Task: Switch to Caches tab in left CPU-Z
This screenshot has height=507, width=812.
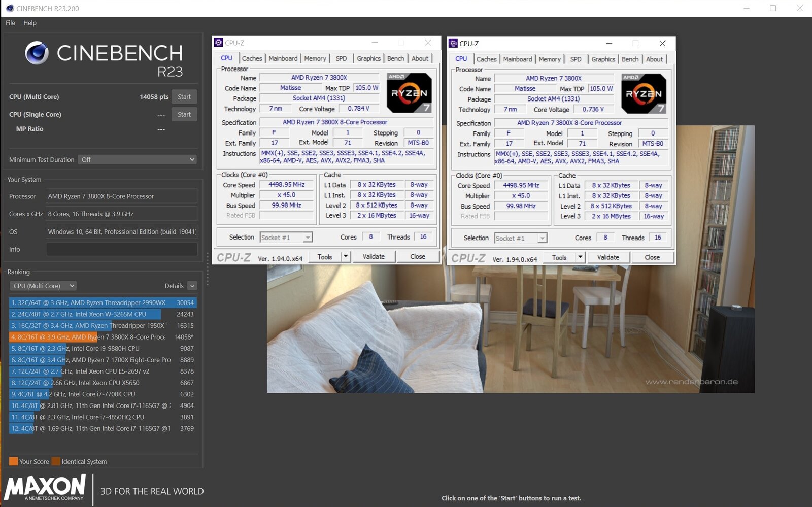Action: 252,58
